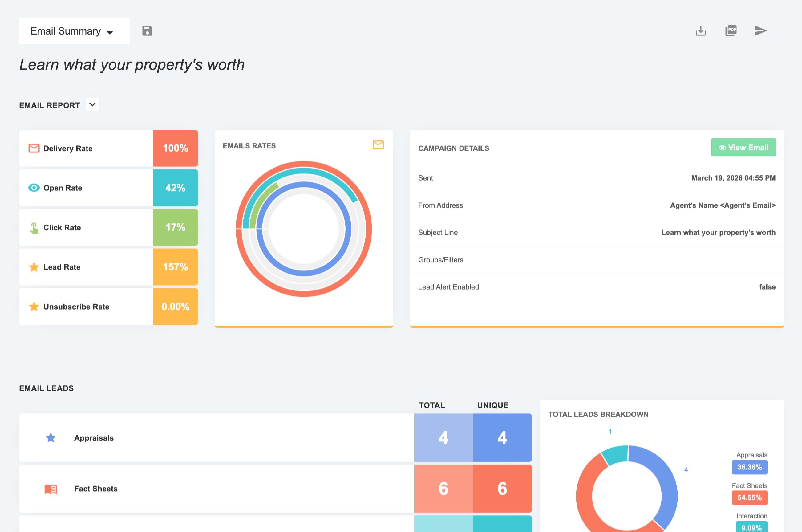Click the 17% Click Rate value

point(175,227)
